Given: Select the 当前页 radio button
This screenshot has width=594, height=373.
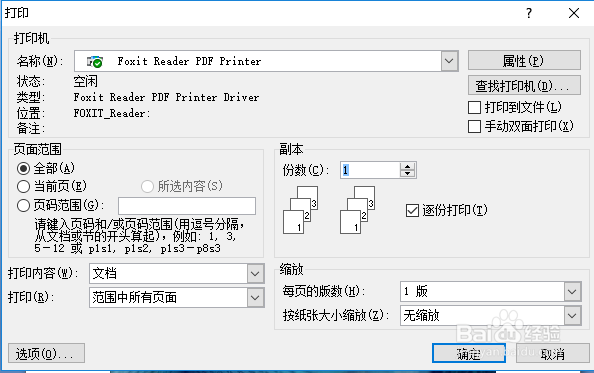Looking at the screenshot, I should 23,186.
